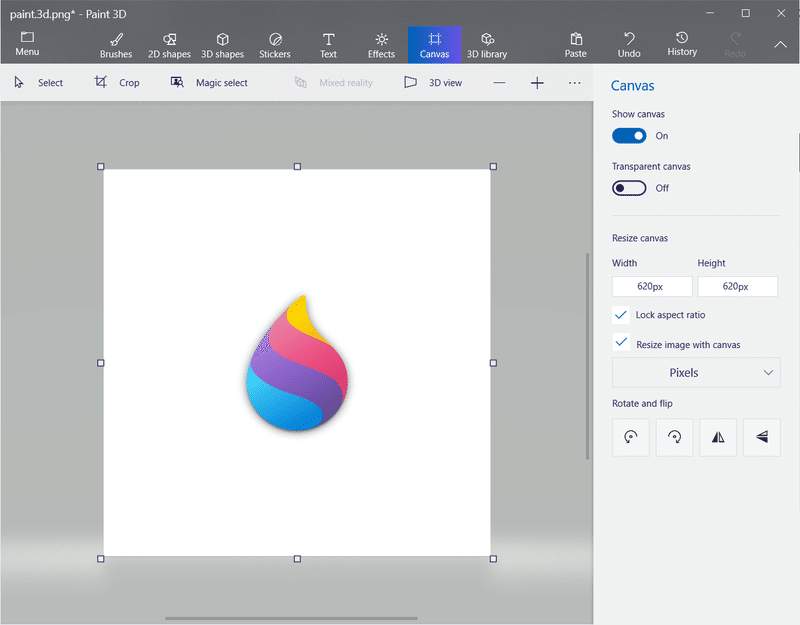800x625 pixels.
Task: Zoom in with the plus icon
Action: [x=537, y=83]
